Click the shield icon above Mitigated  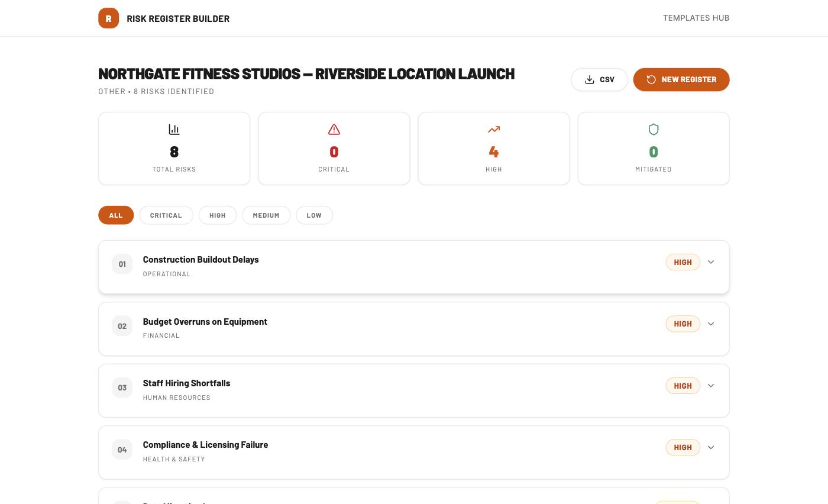[654, 130]
